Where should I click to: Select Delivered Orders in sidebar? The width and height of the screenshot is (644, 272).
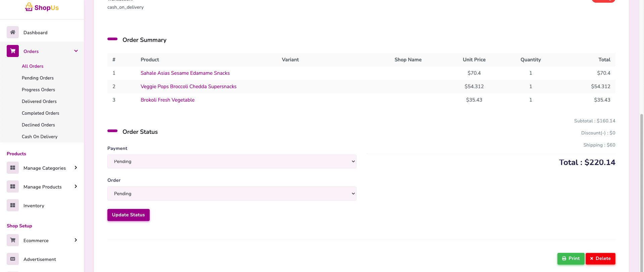(x=39, y=101)
